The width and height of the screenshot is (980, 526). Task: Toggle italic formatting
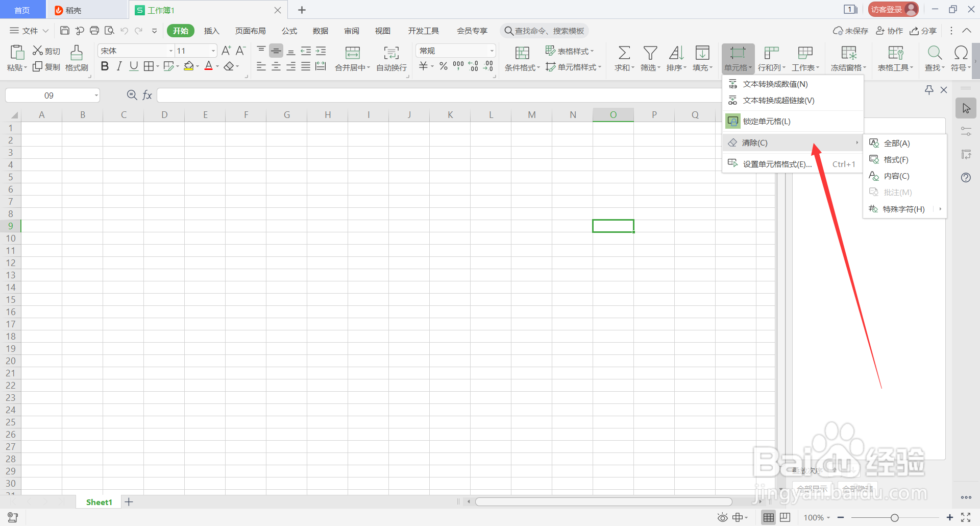tap(119, 65)
